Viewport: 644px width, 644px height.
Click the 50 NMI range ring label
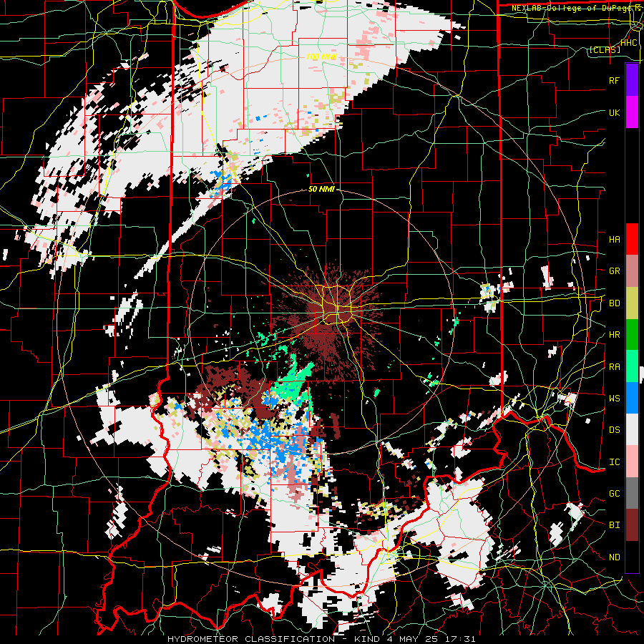(321, 189)
